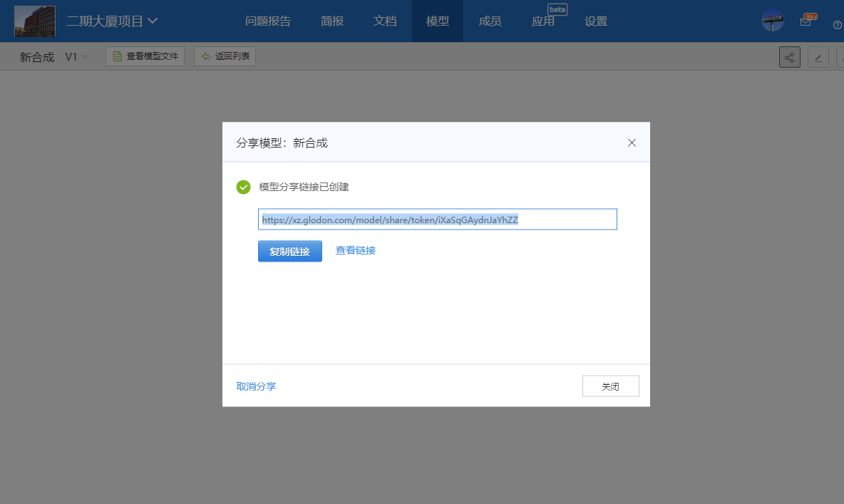
Task: Click the pencil edit icon in toolbar
Action: [x=818, y=58]
